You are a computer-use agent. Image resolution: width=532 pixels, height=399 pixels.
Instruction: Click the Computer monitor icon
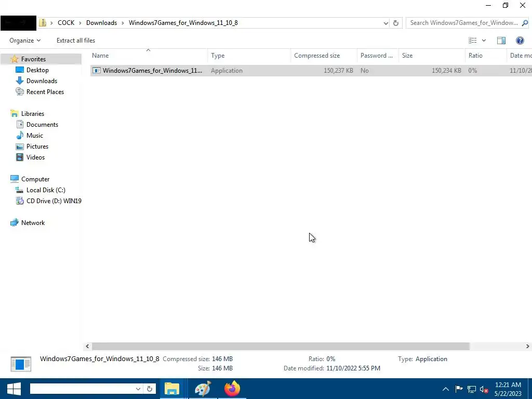[x=14, y=179]
